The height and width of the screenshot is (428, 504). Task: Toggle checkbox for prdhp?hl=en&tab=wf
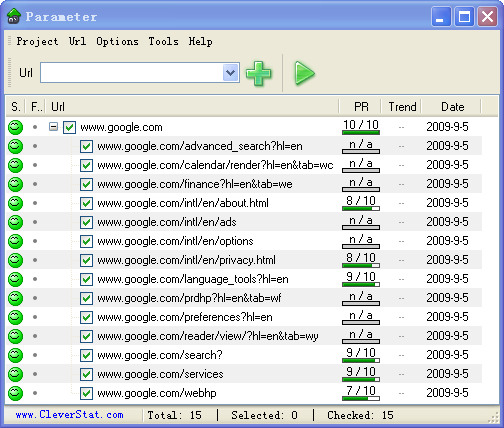[x=86, y=298]
